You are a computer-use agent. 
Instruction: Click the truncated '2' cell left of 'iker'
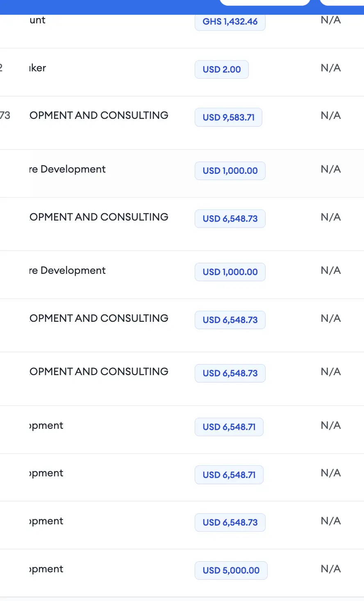click(x=1, y=68)
